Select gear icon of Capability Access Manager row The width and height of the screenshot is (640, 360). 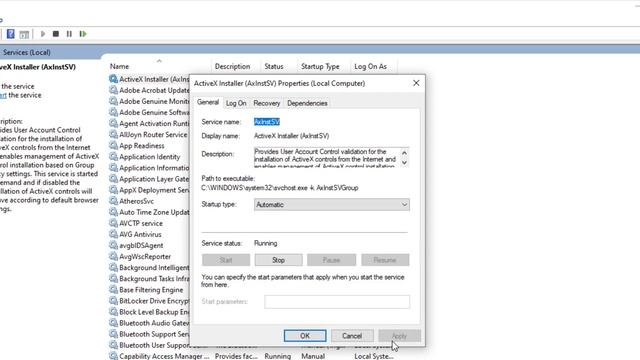113,356
